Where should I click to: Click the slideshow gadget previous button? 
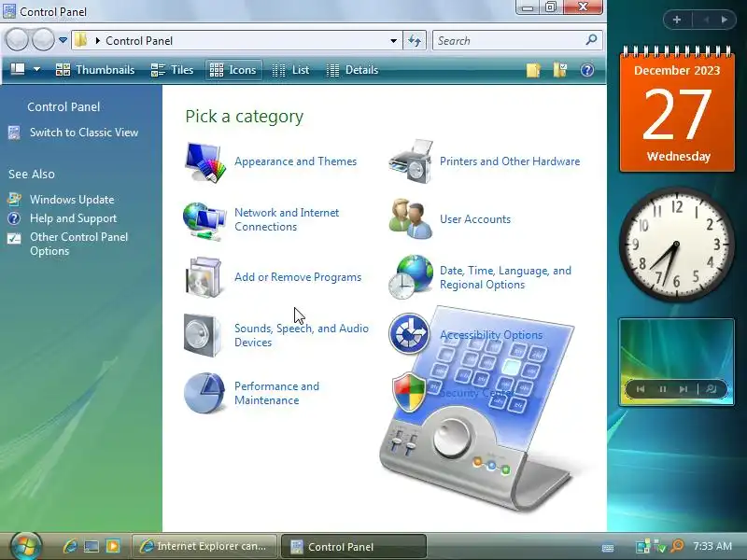641,389
